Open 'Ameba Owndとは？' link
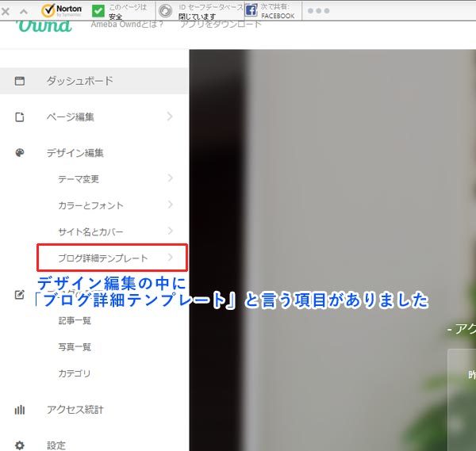Image resolution: width=476 pixels, height=451 pixels. click(127, 24)
